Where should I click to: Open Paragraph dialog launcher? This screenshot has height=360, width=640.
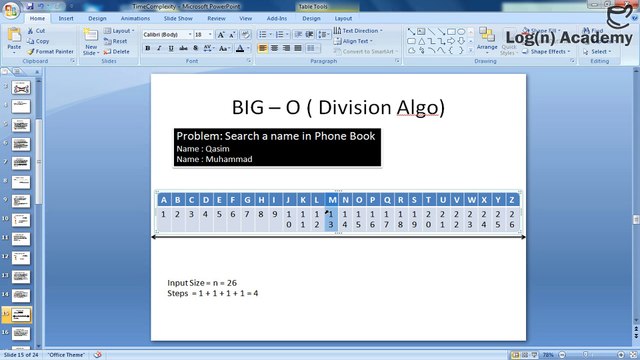(x=397, y=61)
